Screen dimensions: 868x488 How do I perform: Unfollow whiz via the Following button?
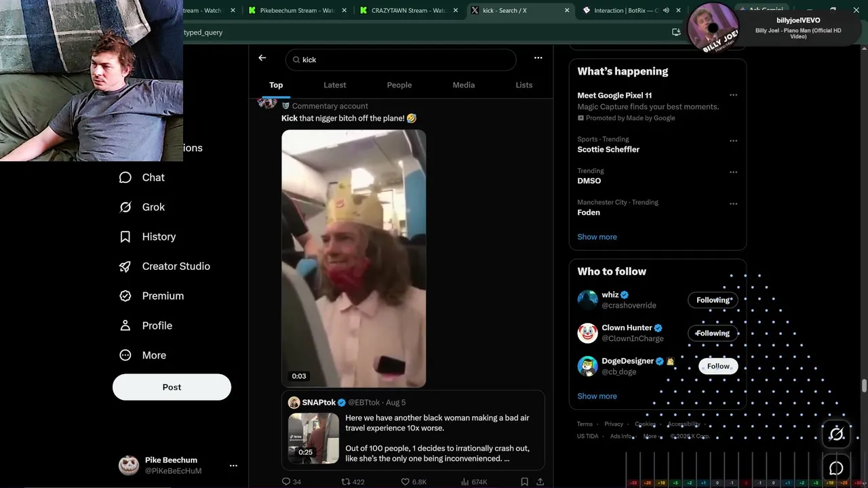click(x=713, y=300)
